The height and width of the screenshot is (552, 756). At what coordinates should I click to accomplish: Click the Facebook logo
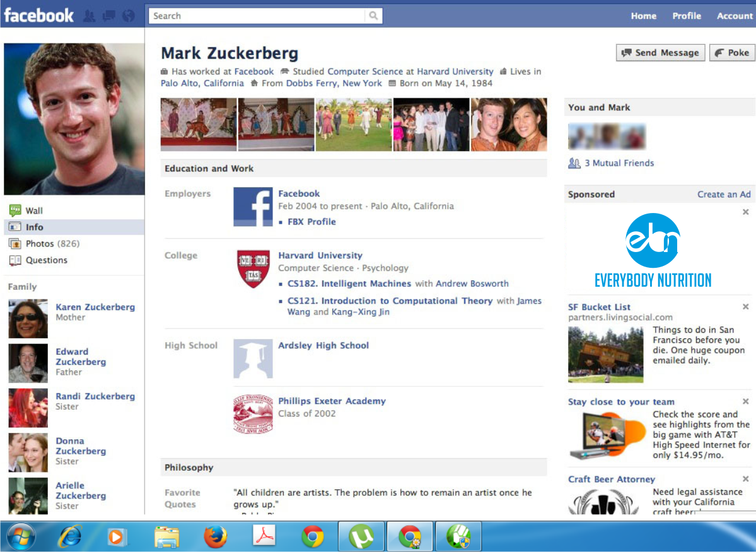38,15
